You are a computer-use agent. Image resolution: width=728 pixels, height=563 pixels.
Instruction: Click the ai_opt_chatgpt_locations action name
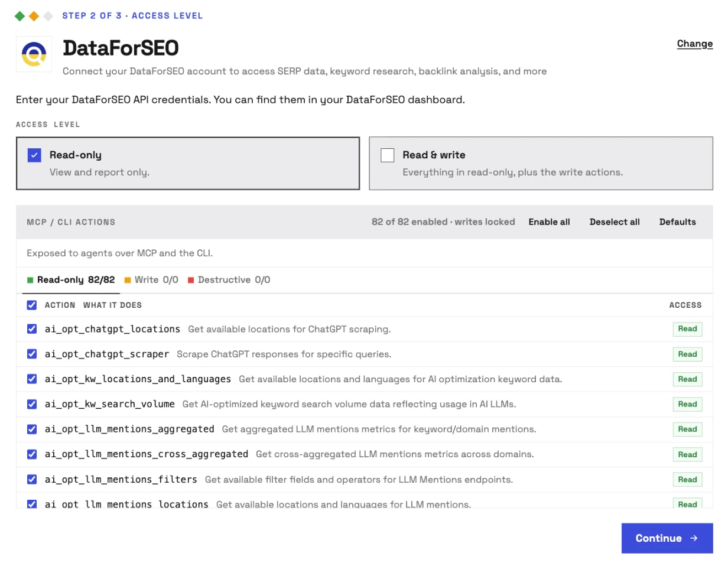click(112, 329)
